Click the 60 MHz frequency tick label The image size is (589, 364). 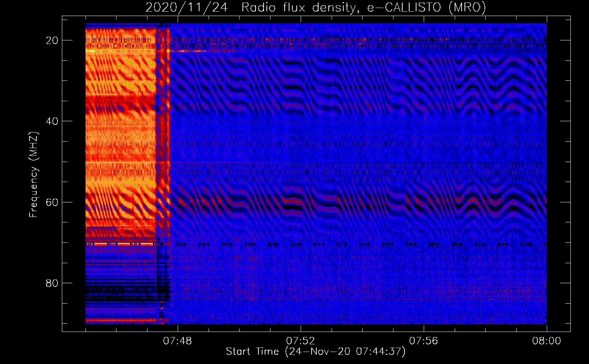(52, 202)
